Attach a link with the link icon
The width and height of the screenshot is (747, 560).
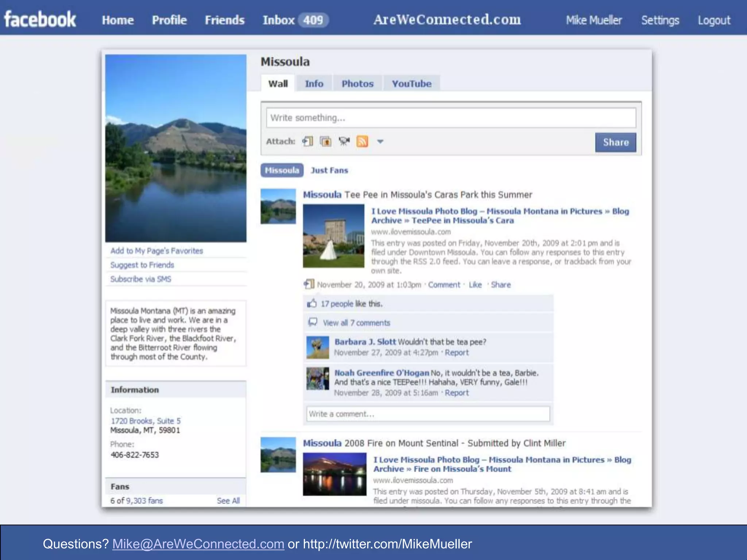click(x=307, y=141)
